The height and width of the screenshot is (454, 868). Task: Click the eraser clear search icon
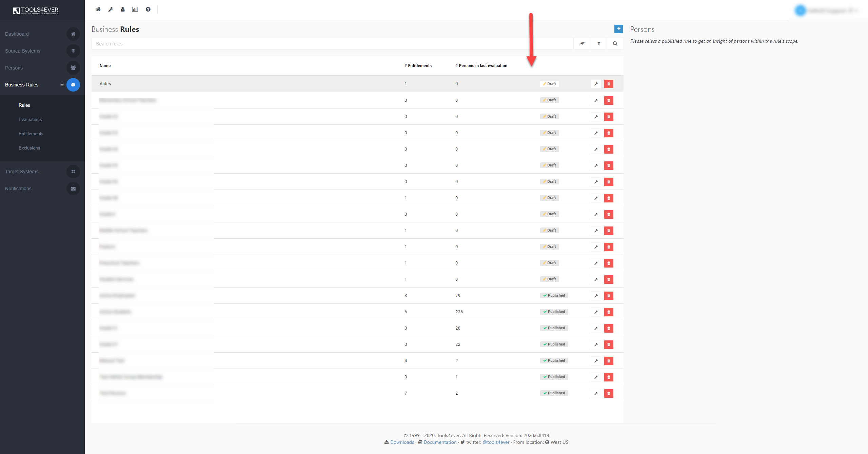582,44
